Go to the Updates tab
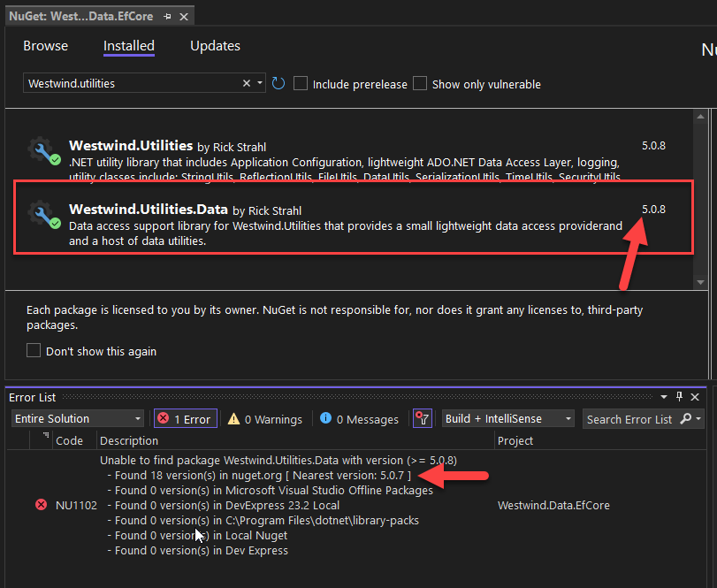Screen dimensions: 717x588 [215, 46]
